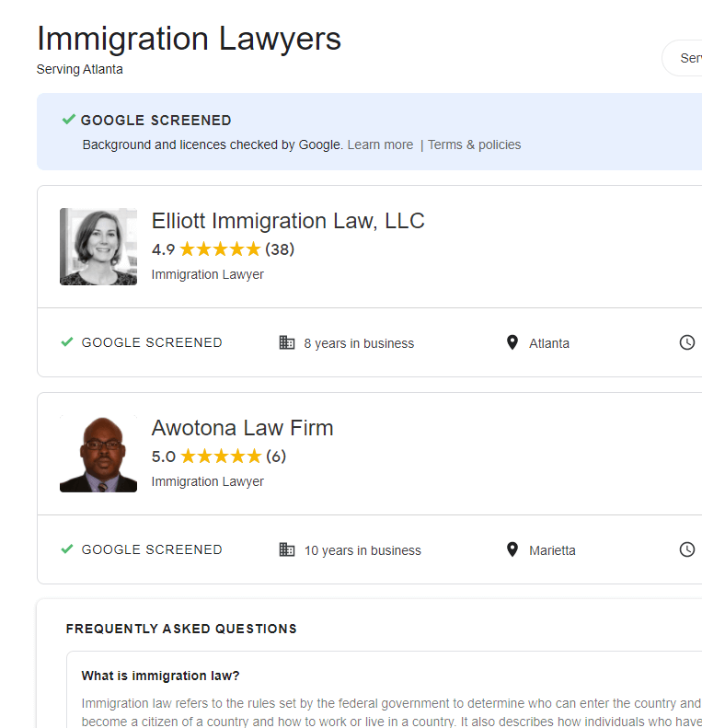Screen dimensions: 702x728
Task: Click the clock icon in Awotona Law Firm card
Action: (686, 549)
